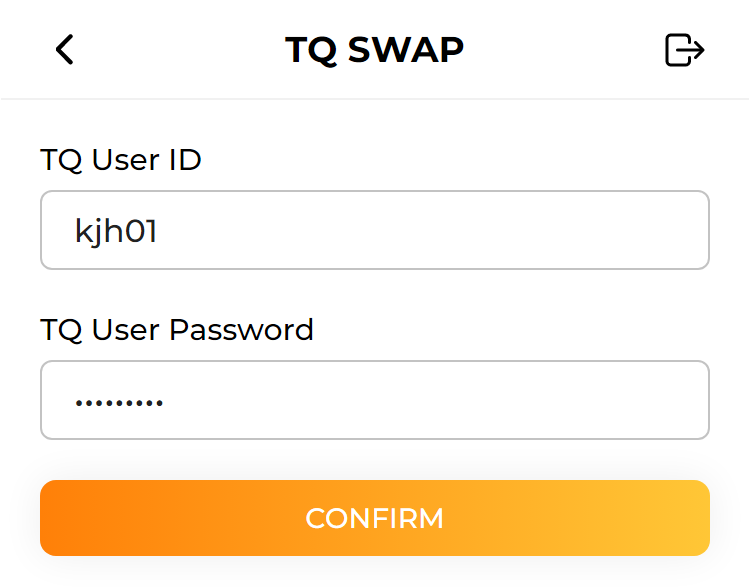Click the TQ SWAP page title
This screenshot has width=749, height=588.
374,49
